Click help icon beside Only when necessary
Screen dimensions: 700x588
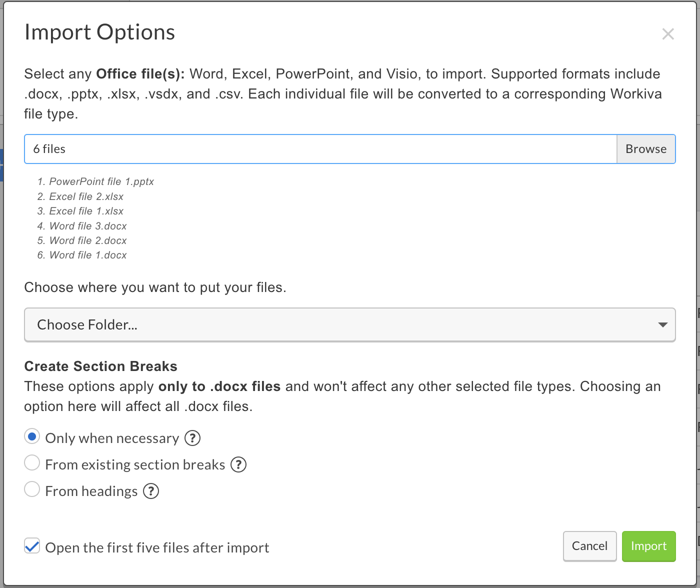coord(192,438)
